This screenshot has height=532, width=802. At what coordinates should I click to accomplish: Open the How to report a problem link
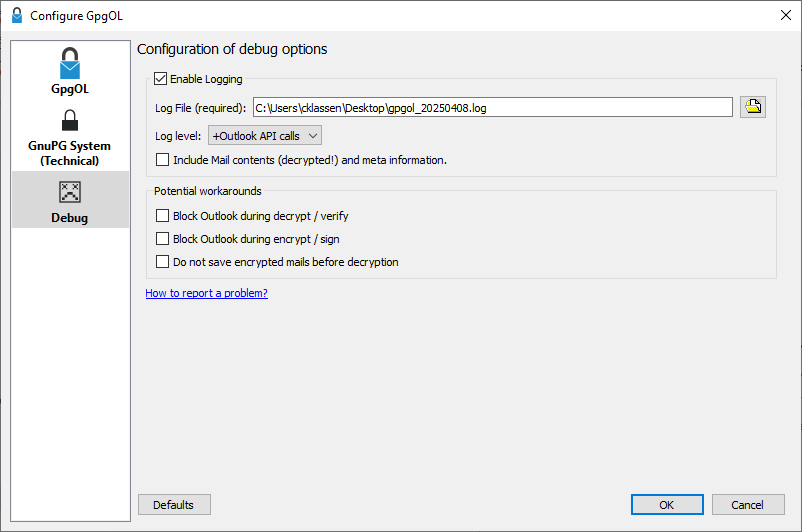pos(207,293)
